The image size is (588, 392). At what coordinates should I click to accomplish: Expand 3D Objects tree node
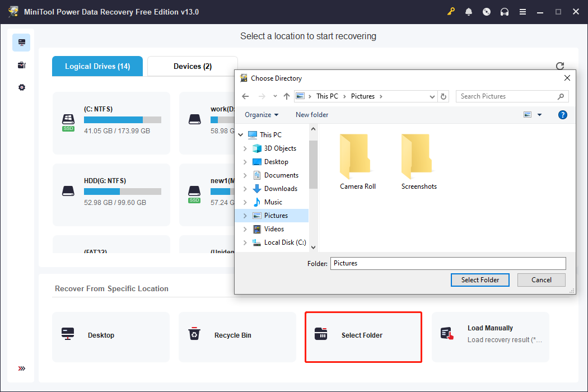click(245, 148)
